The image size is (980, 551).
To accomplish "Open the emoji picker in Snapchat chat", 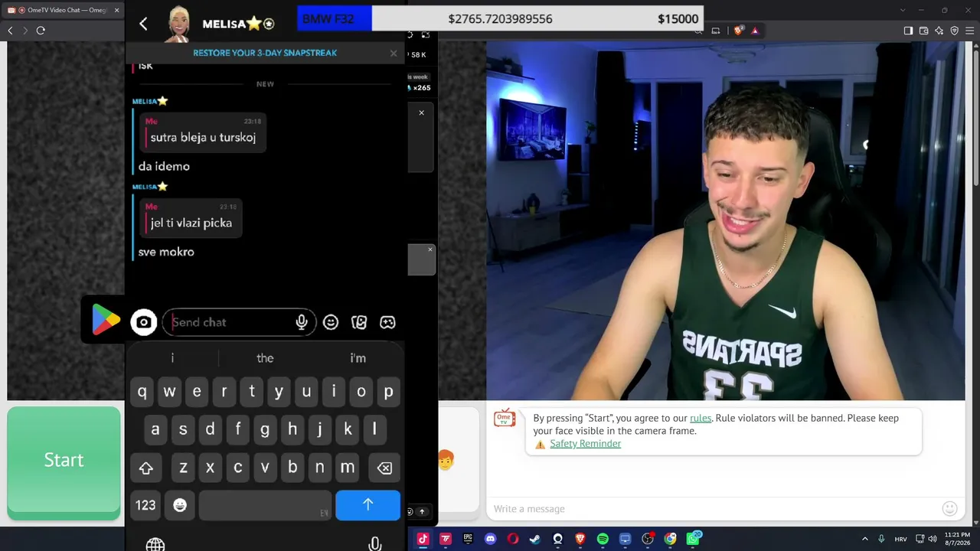I will [331, 322].
